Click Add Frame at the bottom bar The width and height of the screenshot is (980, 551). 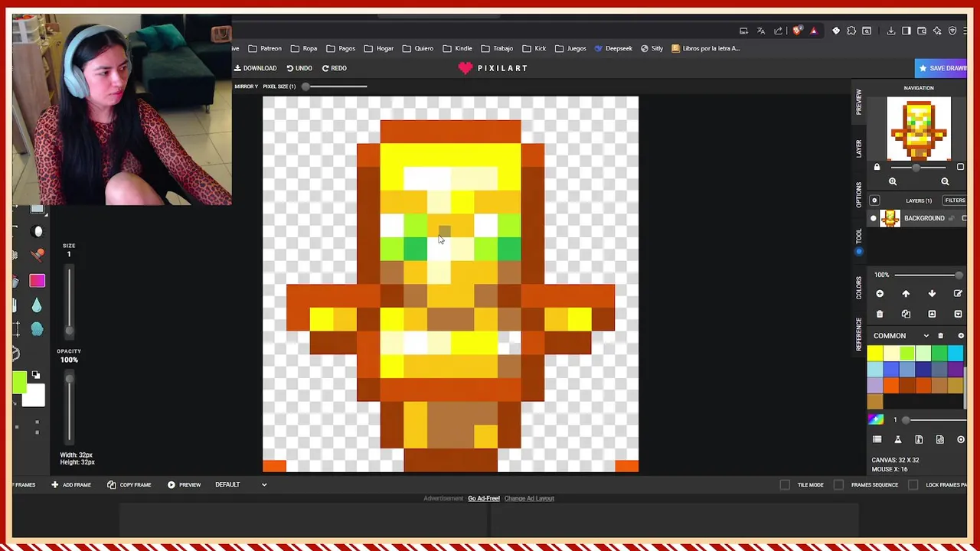70,484
